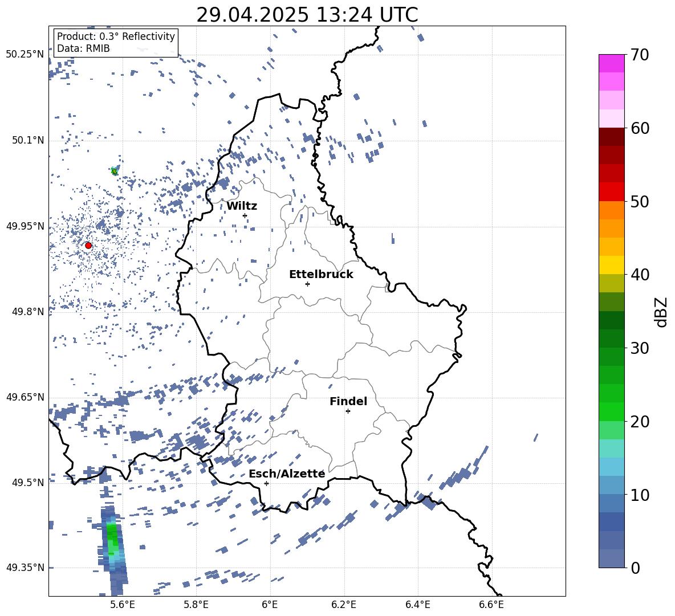The height and width of the screenshot is (616, 675).
Task: Click the 40 label on the colorbar
Action: click(640, 275)
